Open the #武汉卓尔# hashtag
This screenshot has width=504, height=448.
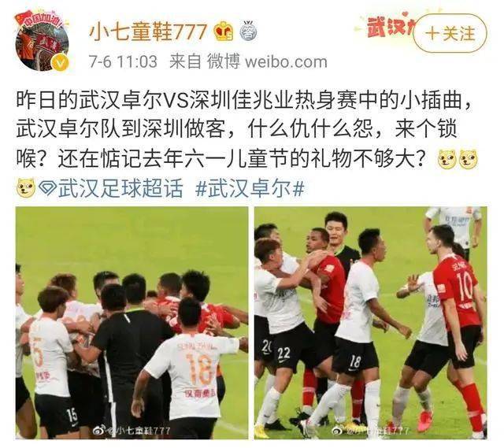250,188
